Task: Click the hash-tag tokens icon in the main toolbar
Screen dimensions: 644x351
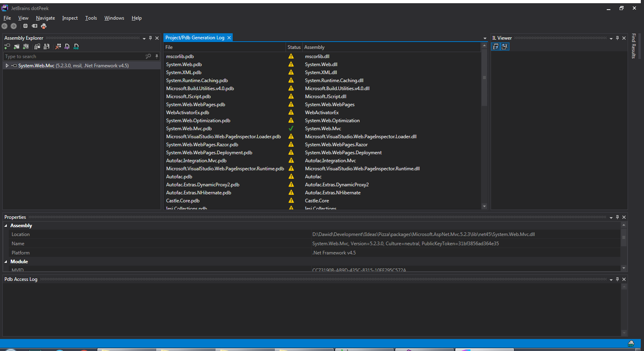Action: click(x=34, y=26)
